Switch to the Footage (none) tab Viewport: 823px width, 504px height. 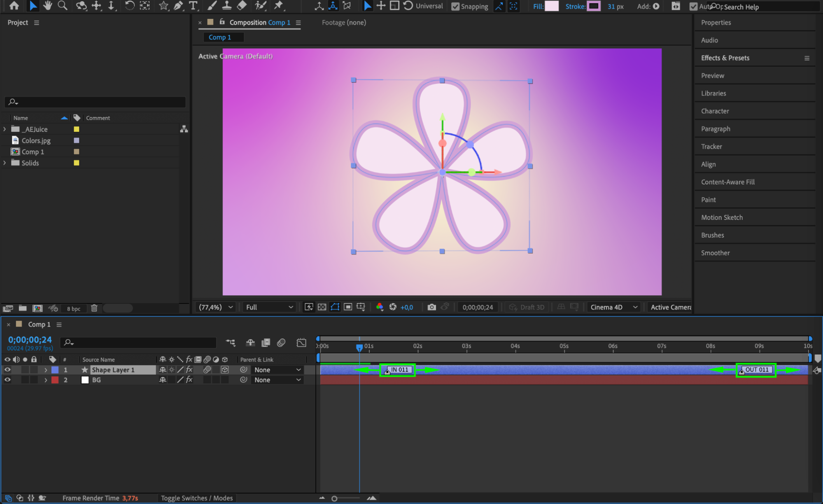point(344,23)
